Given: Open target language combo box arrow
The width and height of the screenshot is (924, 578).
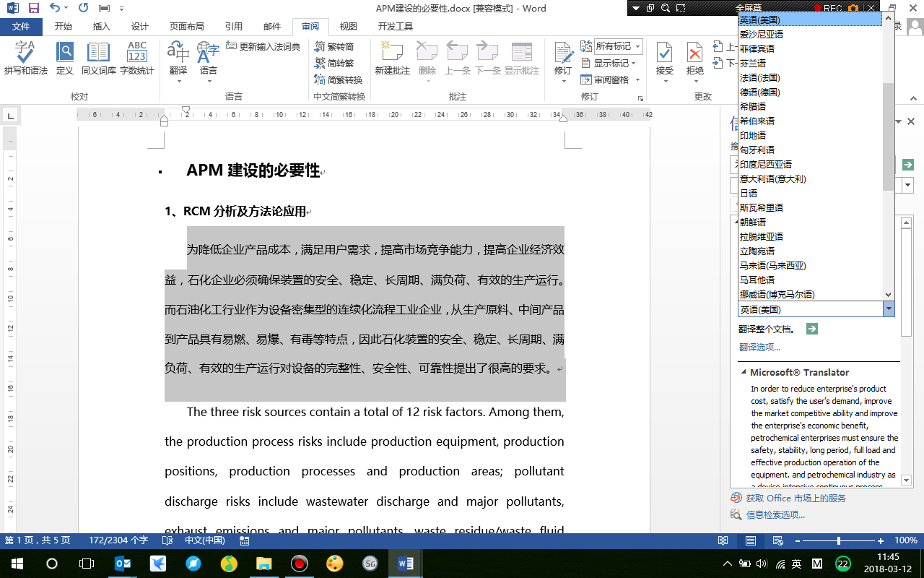Looking at the screenshot, I should 889,309.
